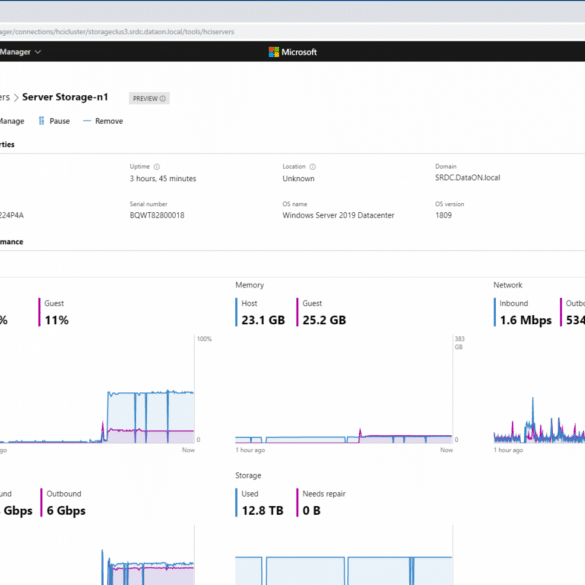Click the Outbound Gbps throughput chart
585x585 pixels.
97,555
